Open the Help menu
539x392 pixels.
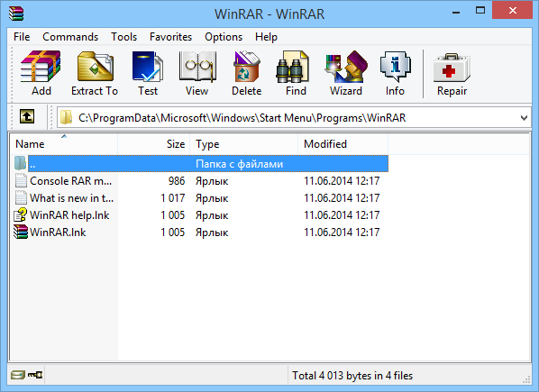[267, 37]
